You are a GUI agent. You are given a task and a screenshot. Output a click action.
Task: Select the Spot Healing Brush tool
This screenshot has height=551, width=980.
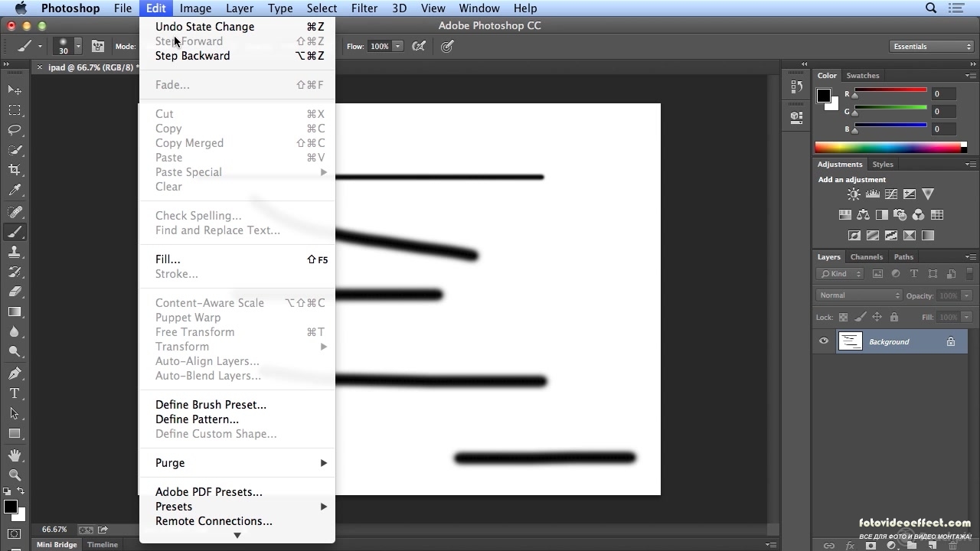[15, 212]
